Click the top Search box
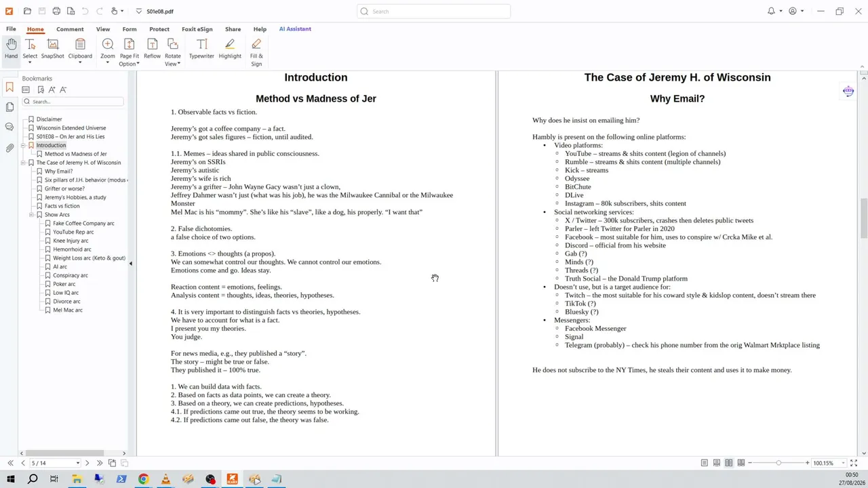The width and height of the screenshot is (868, 488). pyautogui.click(x=434, y=11)
